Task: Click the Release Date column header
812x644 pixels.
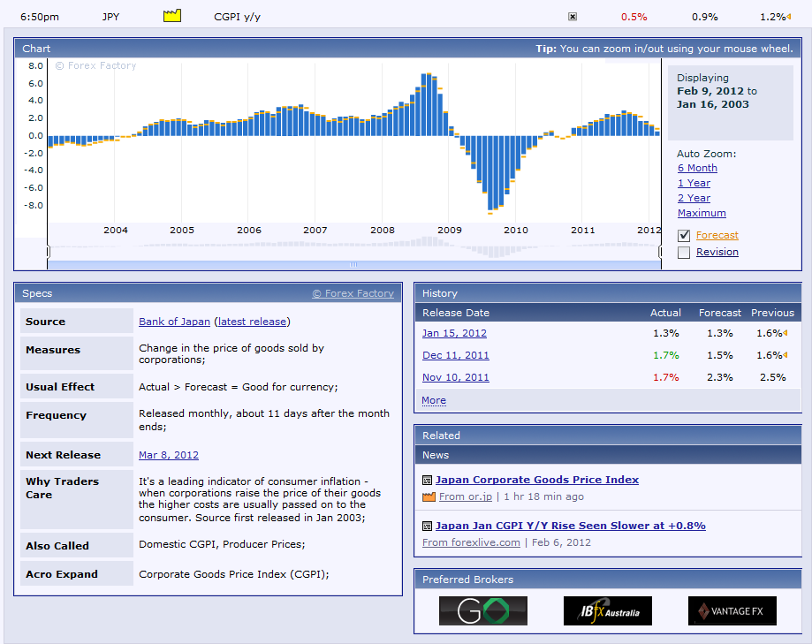Action: (x=456, y=313)
